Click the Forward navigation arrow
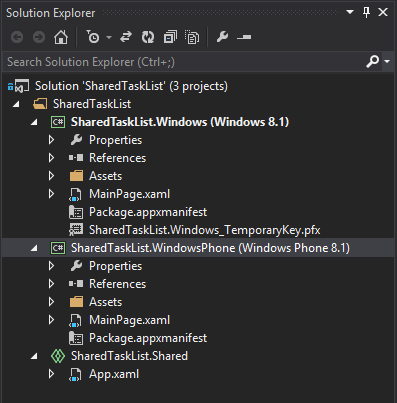The height and width of the screenshot is (403, 397). pos(39,37)
